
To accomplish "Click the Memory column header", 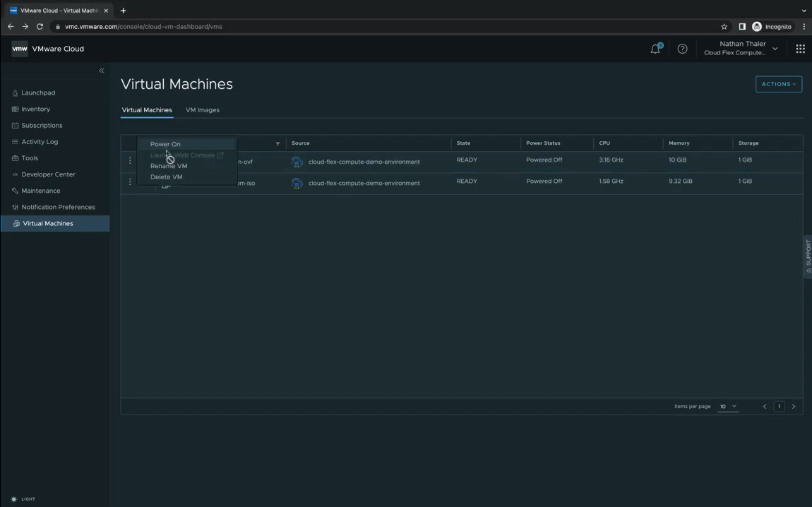I will point(679,143).
